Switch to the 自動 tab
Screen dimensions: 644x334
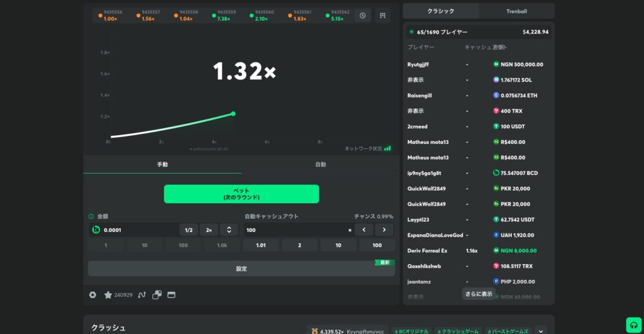click(x=320, y=164)
